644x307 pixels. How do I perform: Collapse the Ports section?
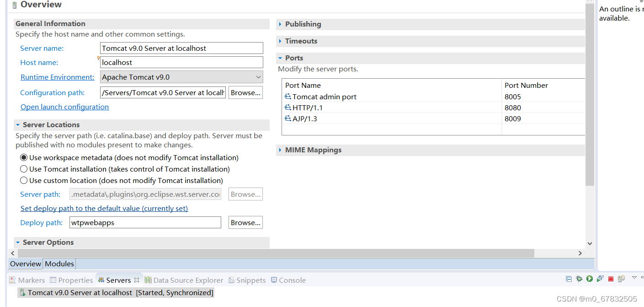[x=280, y=58]
